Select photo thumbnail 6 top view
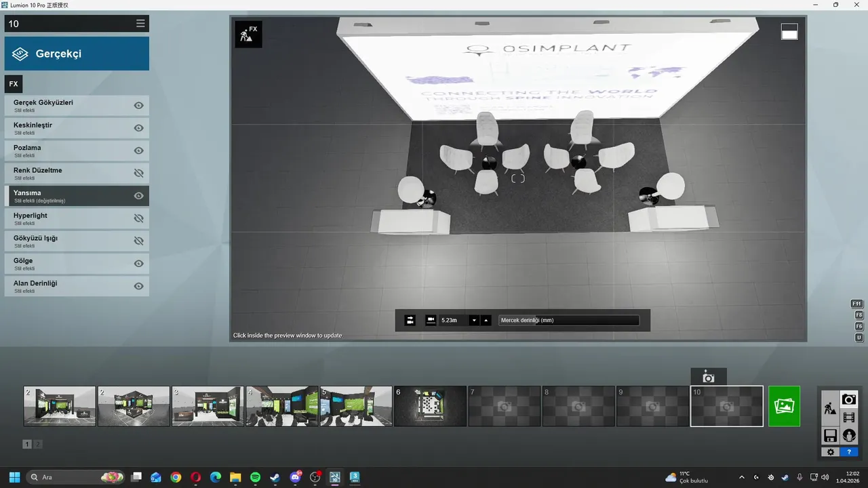 [x=430, y=406]
